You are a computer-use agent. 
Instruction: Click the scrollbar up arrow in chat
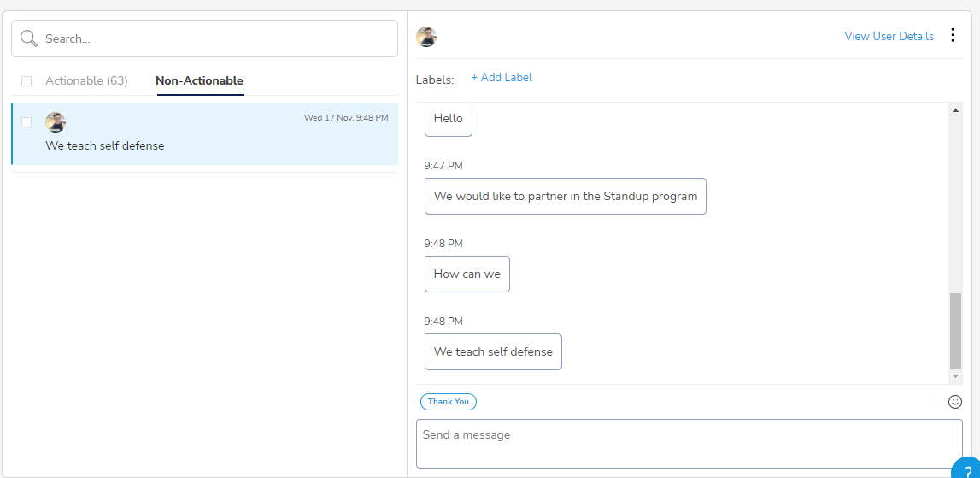[955, 111]
